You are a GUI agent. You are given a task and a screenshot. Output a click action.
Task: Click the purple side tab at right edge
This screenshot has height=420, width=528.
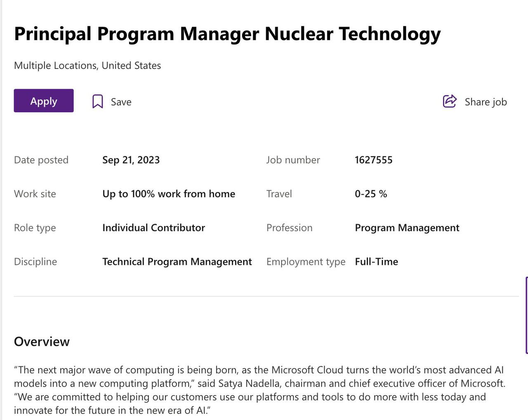[x=527, y=315]
